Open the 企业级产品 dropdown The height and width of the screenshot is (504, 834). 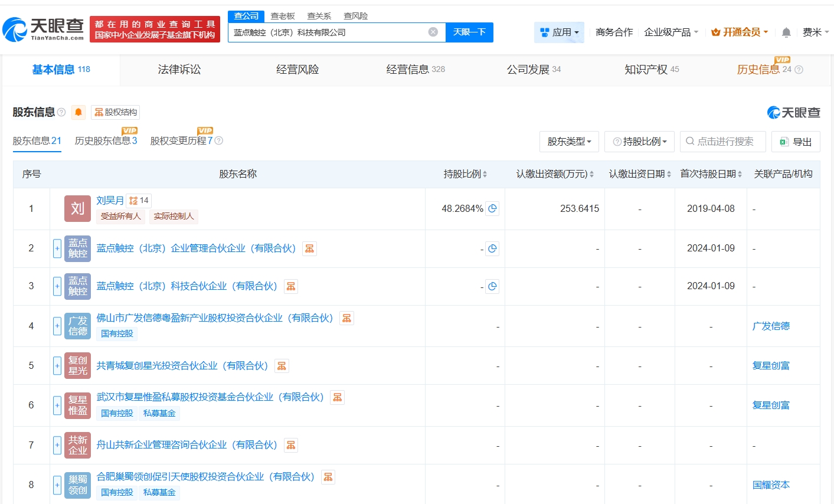point(671,32)
